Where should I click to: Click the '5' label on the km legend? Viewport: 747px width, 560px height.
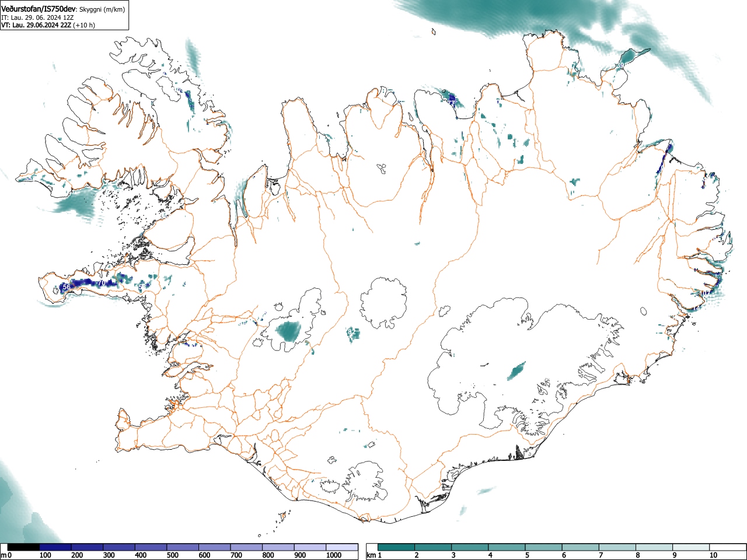527,555
